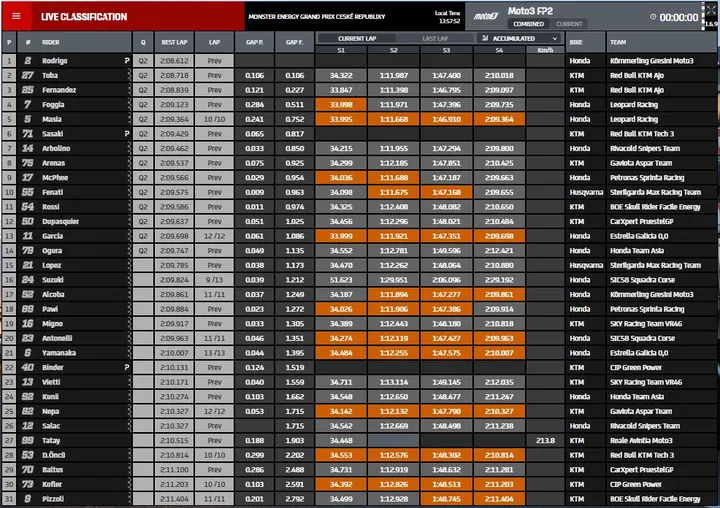Viewport: 720px width, 508px height.
Task: Click Arenas's team Gaviota Aspar Team
Action: click(x=641, y=163)
